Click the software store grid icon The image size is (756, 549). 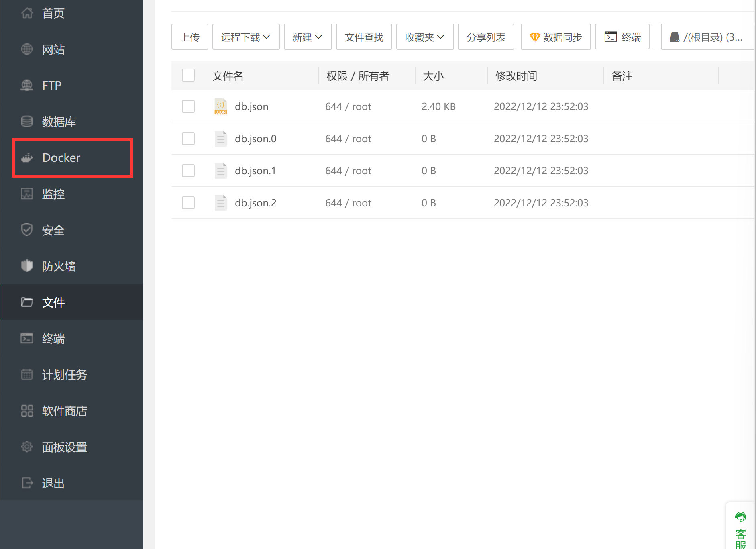click(27, 411)
